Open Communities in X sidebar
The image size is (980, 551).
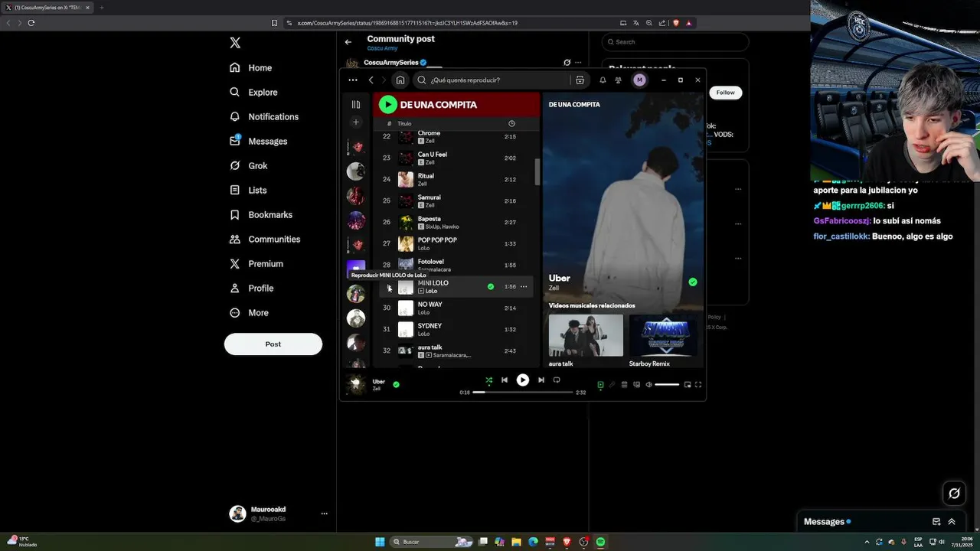click(265, 239)
